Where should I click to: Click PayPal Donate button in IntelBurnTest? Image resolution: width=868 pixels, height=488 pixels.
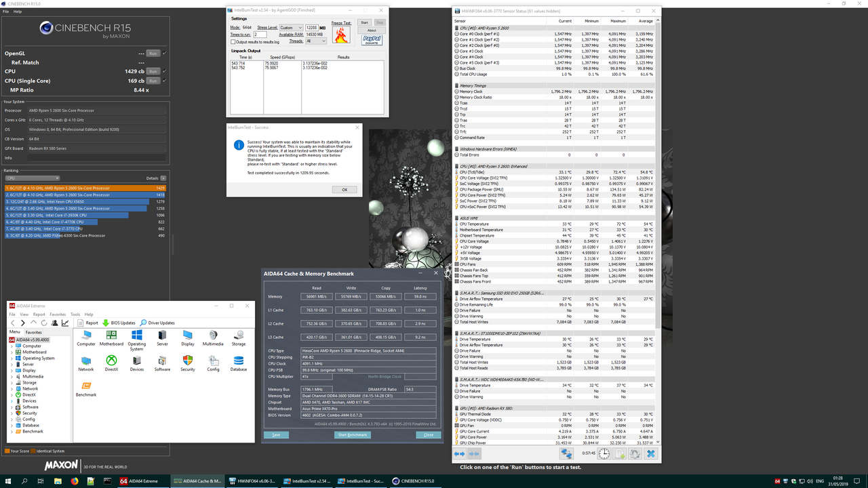pos(372,40)
